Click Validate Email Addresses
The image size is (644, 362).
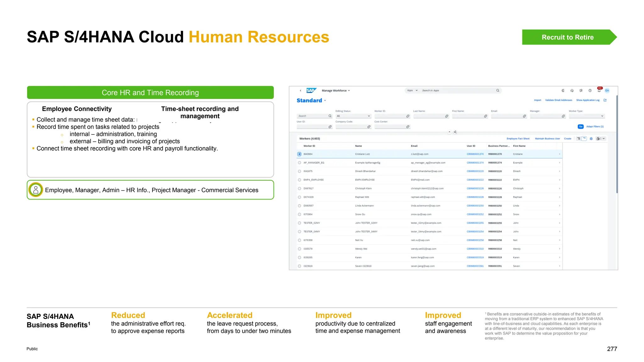[x=558, y=100]
